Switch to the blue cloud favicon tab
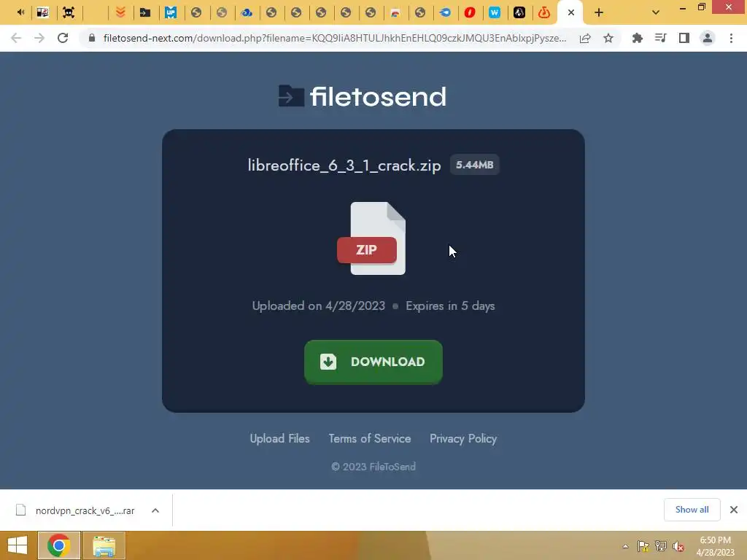The width and height of the screenshot is (747, 560). tap(247, 13)
